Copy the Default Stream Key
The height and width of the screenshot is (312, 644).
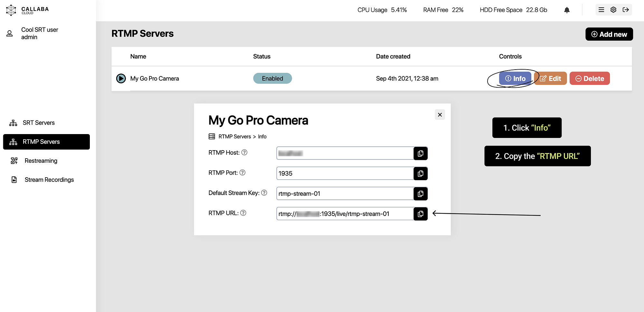tap(421, 194)
